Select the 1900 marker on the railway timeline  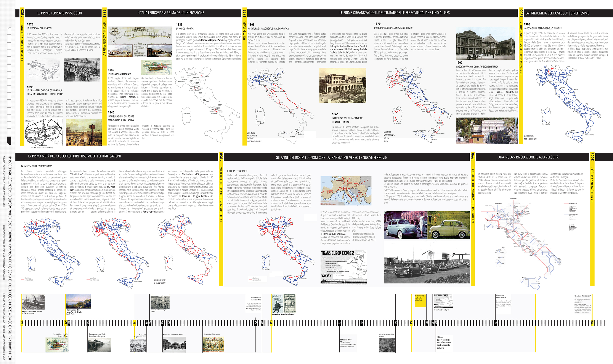256,323
